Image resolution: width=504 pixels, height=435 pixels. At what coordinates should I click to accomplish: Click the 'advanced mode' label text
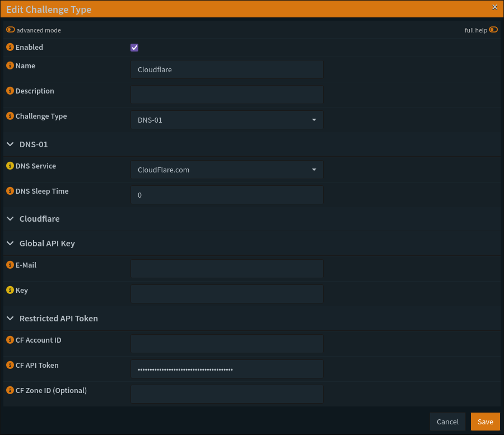click(39, 30)
